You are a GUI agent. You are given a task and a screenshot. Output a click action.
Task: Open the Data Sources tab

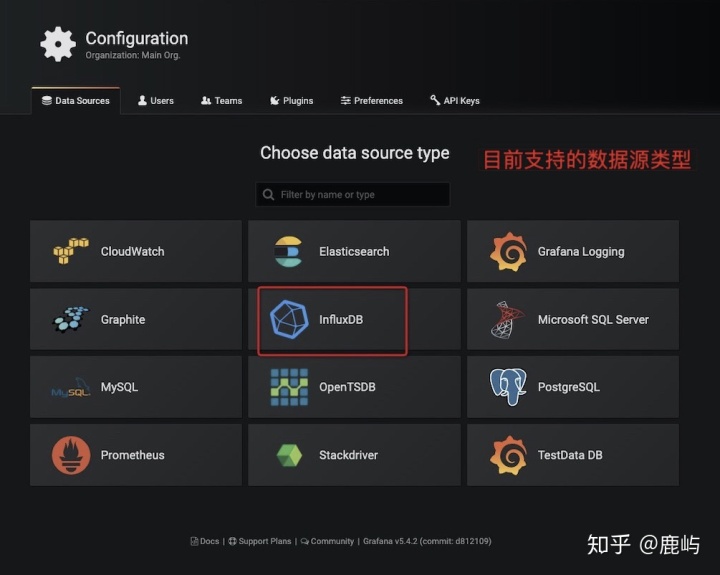pyautogui.click(x=76, y=101)
